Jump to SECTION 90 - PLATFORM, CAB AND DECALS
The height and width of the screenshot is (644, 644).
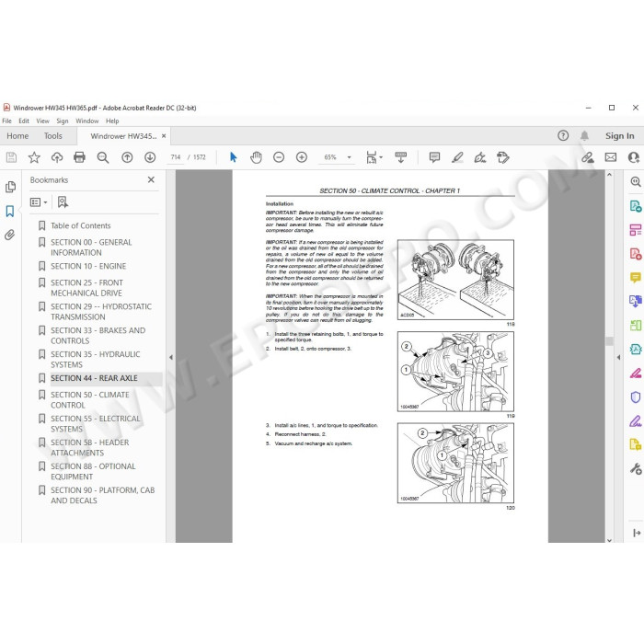[103, 495]
